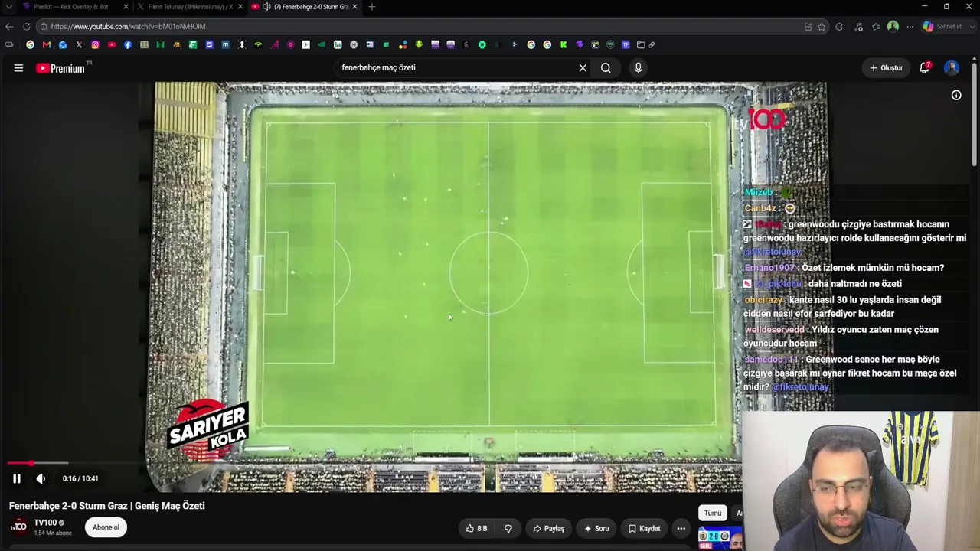The height and width of the screenshot is (551, 980).
Task: Open the TF bookmark icon
Action: pos(626,45)
